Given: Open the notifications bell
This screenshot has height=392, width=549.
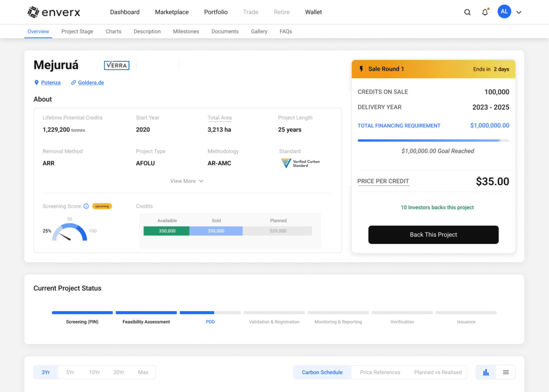Looking at the screenshot, I should pyautogui.click(x=485, y=12).
